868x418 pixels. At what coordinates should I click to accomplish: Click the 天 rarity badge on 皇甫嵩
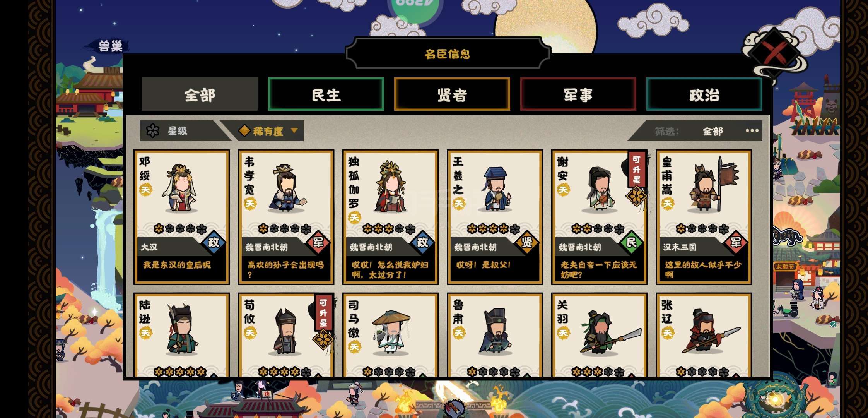[668, 204]
